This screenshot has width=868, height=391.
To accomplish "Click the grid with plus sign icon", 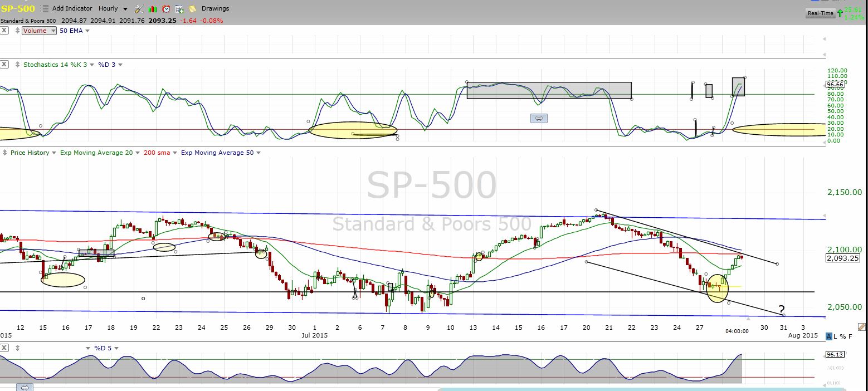I will coord(179,9).
